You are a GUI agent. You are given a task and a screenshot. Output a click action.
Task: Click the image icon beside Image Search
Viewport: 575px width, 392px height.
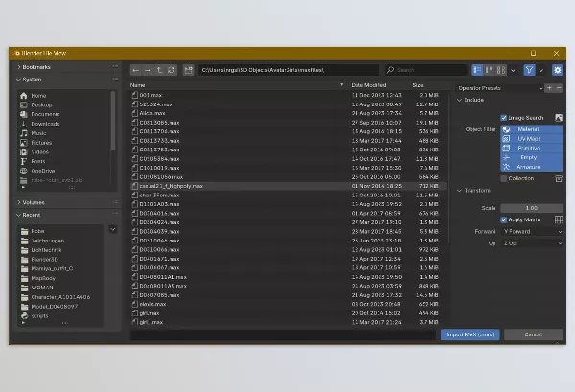pyautogui.click(x=559, y=118)
